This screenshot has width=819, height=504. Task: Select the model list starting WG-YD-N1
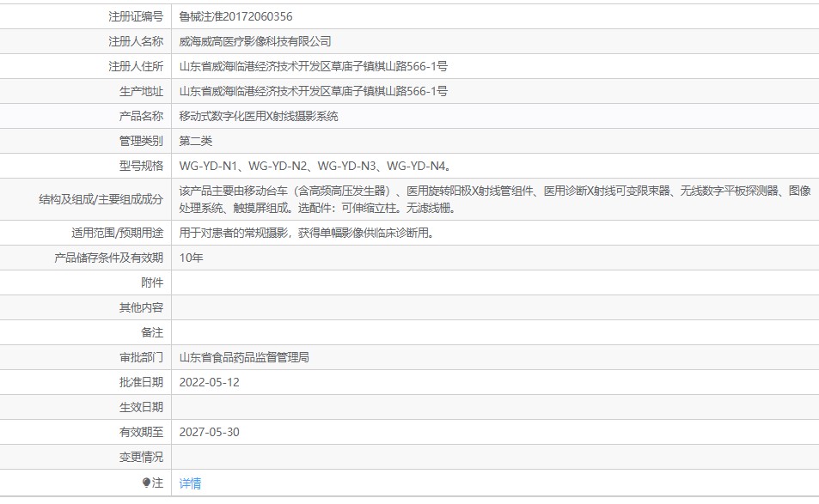(315, 166)
